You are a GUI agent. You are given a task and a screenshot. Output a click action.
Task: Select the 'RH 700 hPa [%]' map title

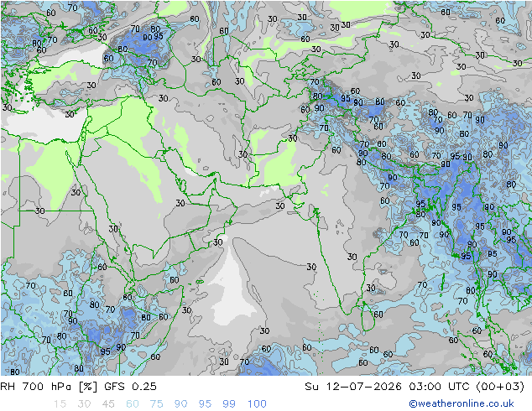click(49, 387)
